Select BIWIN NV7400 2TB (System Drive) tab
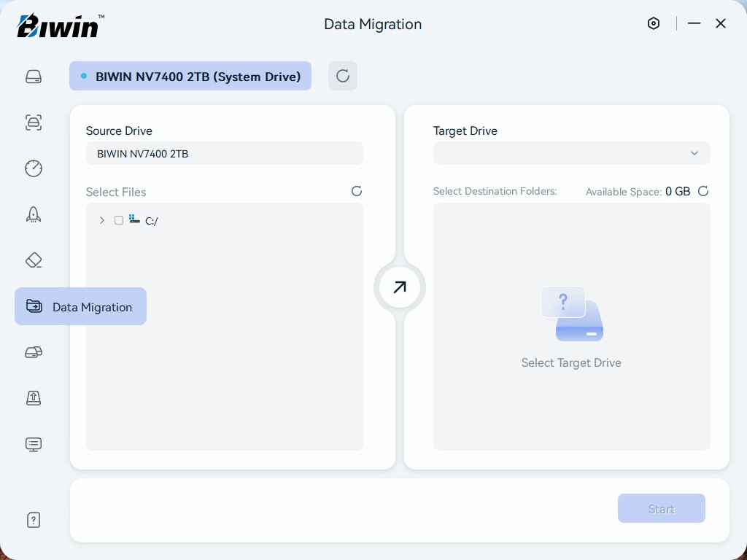747x560 pixels. (x=190, y=76)
